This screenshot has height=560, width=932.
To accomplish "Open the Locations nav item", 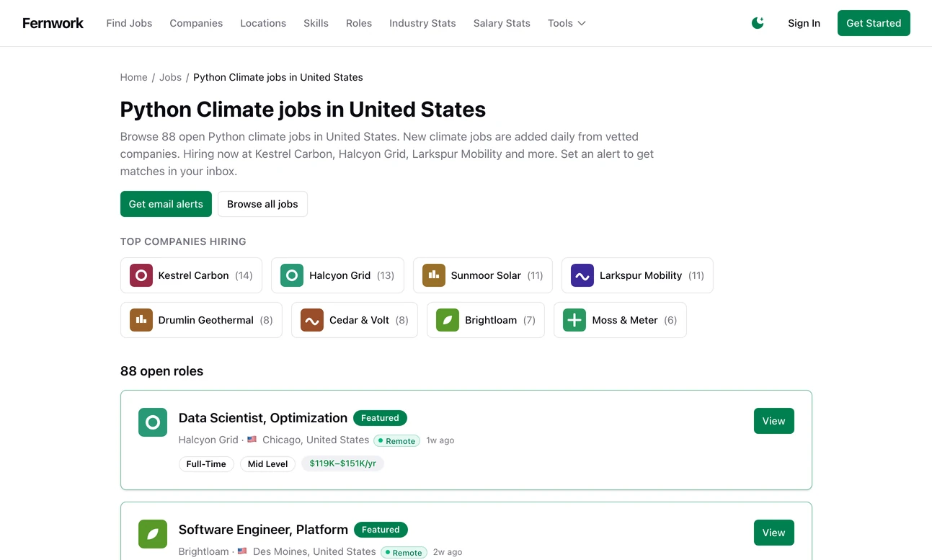I will pos(263,23).
